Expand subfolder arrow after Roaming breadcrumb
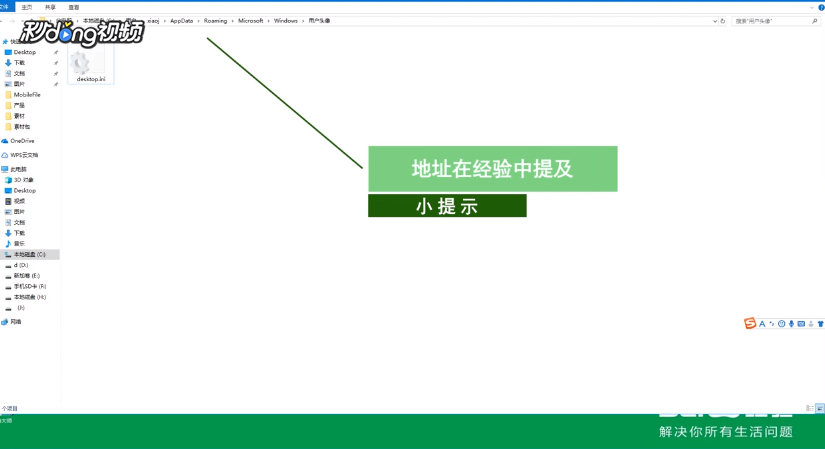 (233, 21)
